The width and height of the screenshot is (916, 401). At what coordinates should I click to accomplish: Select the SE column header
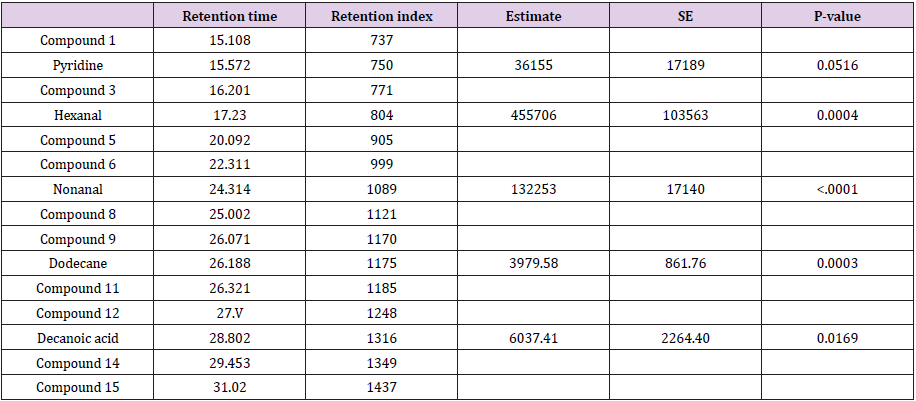point(685,15)
